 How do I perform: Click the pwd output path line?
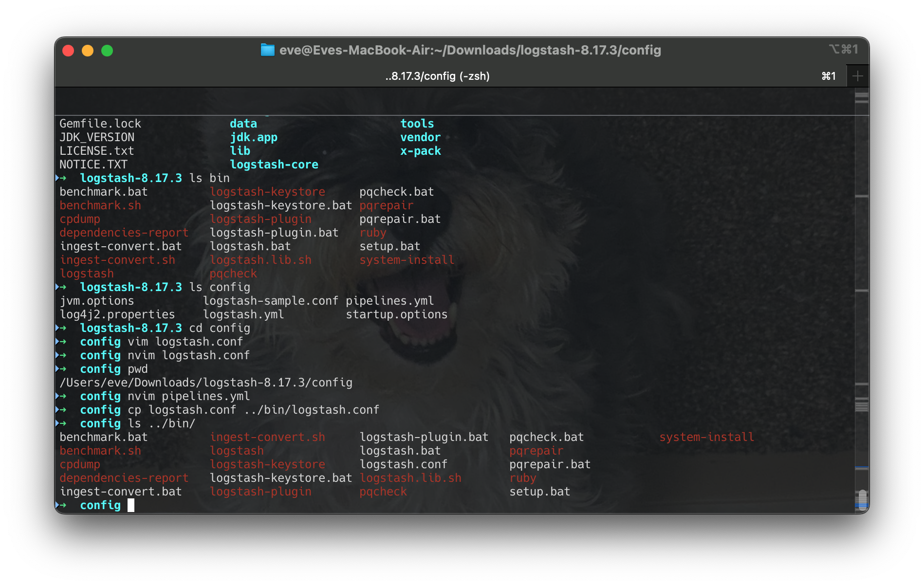[206, 383]
